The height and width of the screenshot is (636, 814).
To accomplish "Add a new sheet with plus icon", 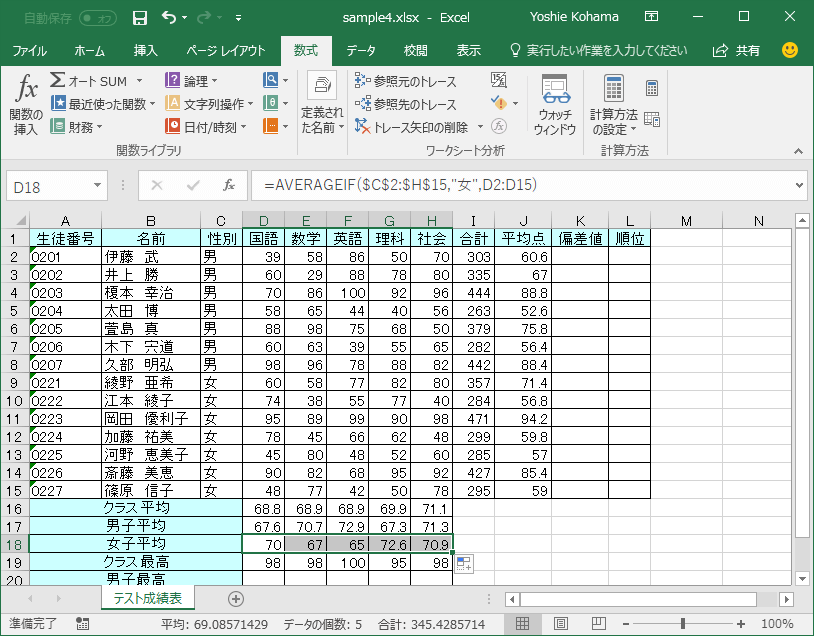I will point(236,599).
